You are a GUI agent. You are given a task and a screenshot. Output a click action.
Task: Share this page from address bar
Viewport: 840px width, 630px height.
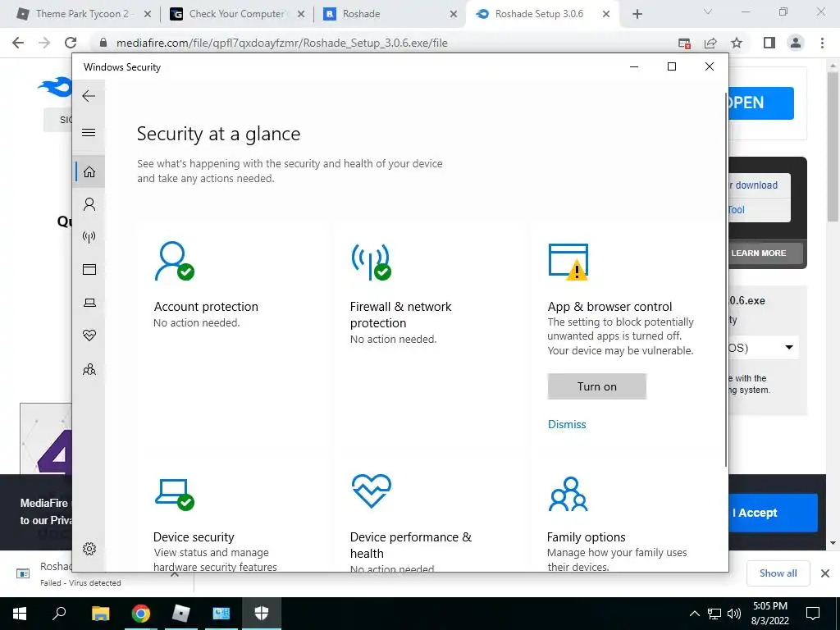tap(710, 43)
